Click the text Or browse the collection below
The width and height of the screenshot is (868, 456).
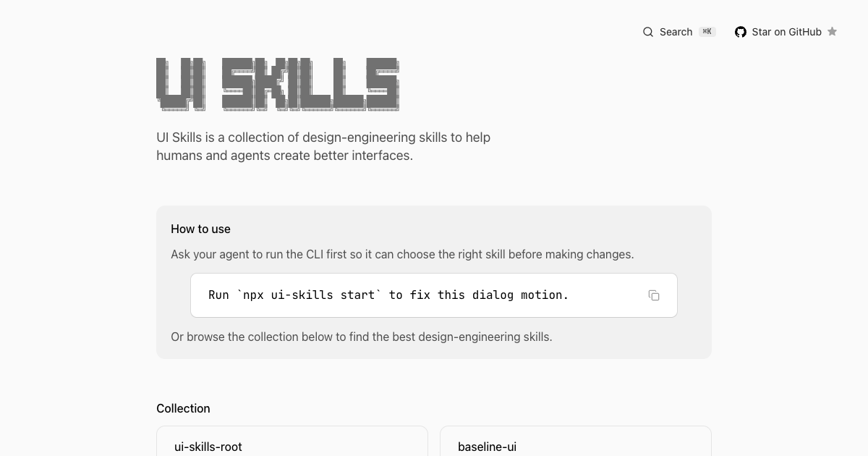[x=362, y=337]
